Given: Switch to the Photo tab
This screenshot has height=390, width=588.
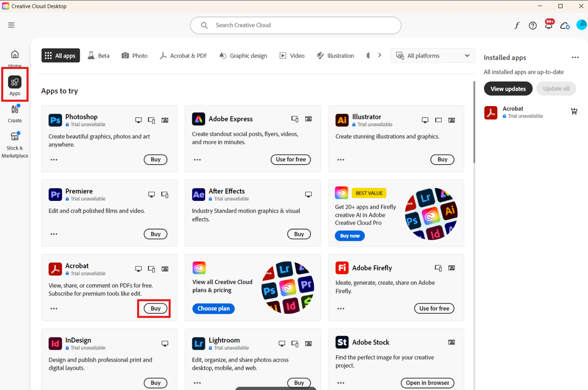Looking at the screenshot, I should (135, 56).
